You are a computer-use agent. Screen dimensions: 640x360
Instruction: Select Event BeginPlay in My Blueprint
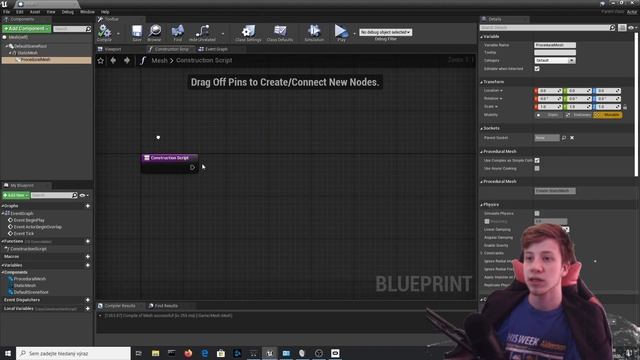[x=29, y=220]
